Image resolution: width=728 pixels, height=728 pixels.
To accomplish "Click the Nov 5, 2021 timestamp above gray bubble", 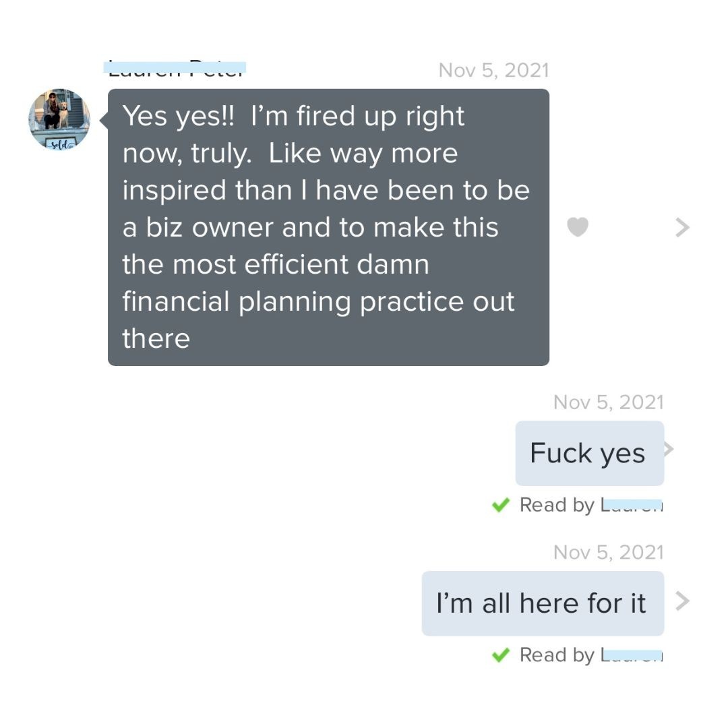I will coord(493,71).
